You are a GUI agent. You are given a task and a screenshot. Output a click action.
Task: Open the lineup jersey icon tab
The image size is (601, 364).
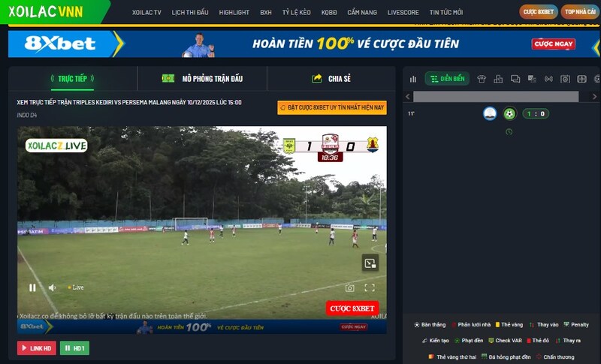click(482, 79)
